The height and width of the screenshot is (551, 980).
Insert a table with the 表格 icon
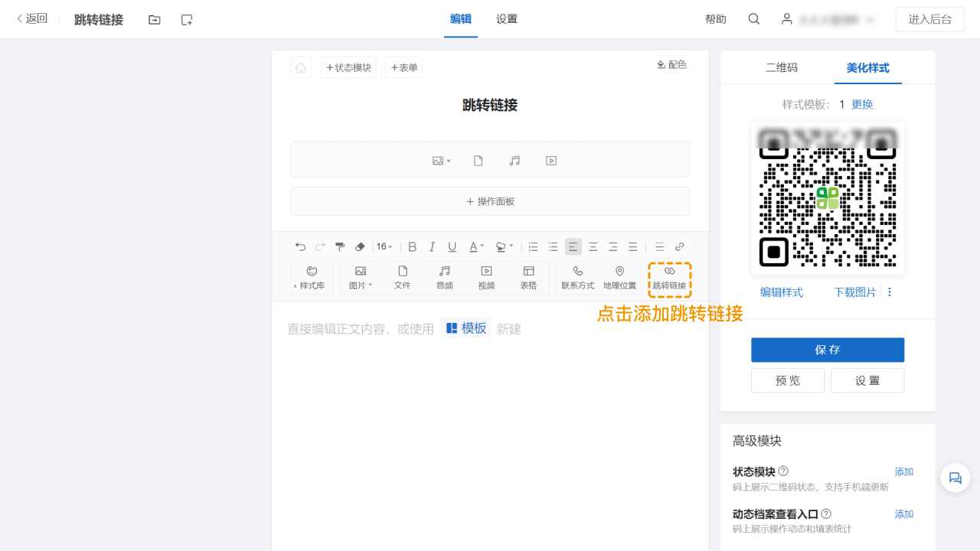pos(528,277)
